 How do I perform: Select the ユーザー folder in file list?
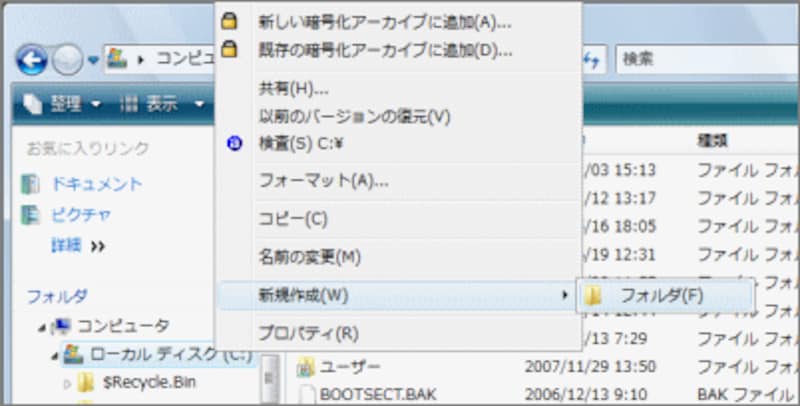[x=350, y=366]
